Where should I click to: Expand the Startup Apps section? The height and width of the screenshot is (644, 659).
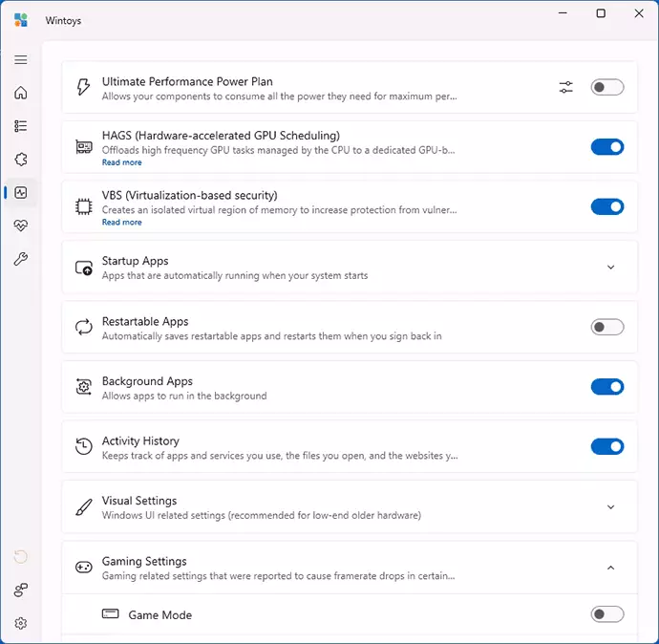click(x=611, y=268)
